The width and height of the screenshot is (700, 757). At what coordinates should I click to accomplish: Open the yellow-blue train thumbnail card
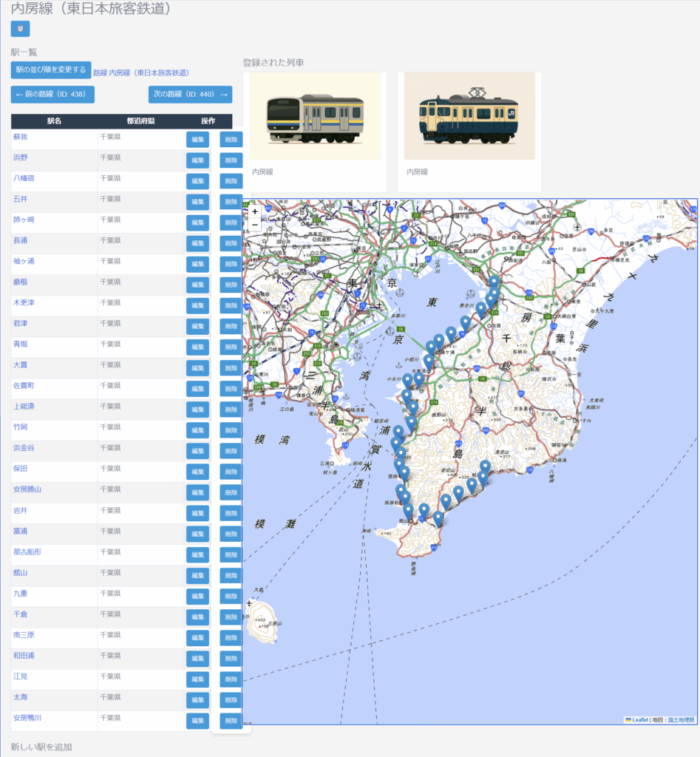[315, 132]
